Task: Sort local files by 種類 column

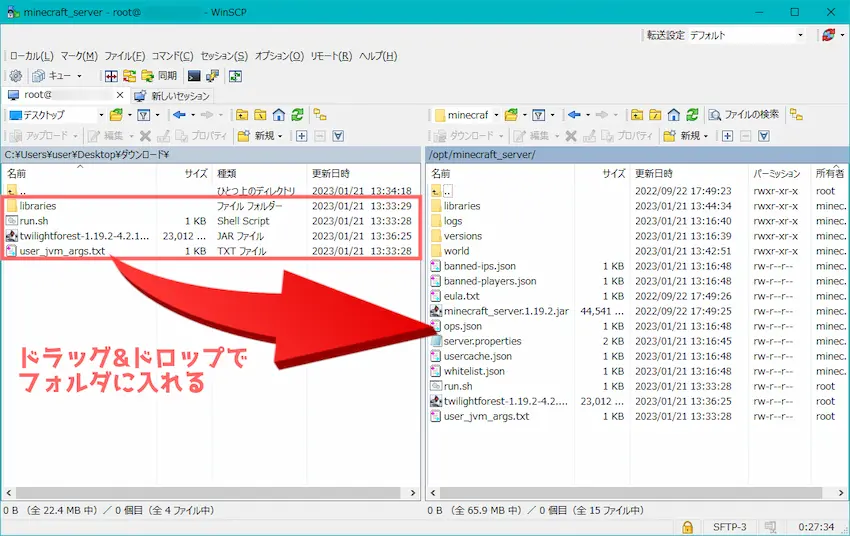Action: pos(259,173)
